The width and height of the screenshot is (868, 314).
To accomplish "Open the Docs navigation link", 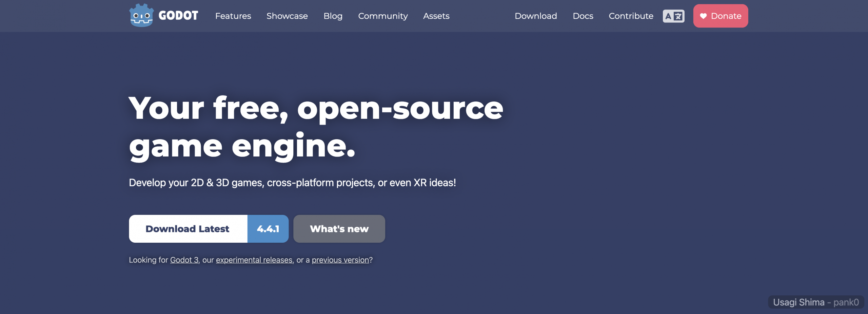I will [583, 16].
